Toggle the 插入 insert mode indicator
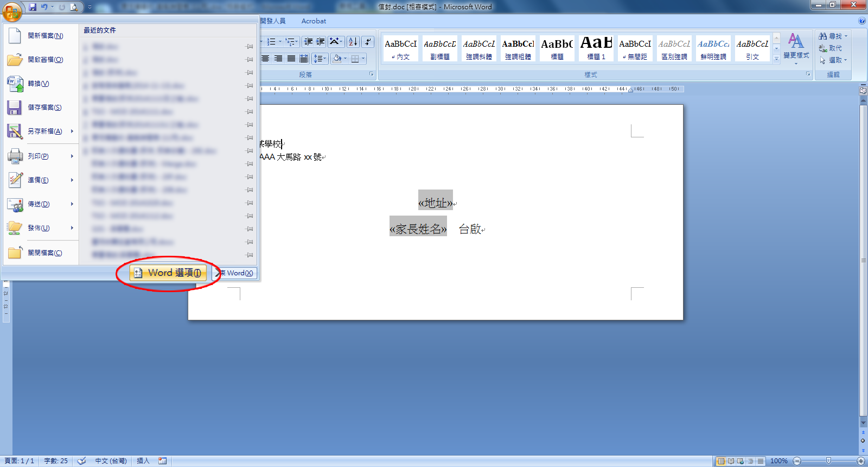This screenshot has width=868, height=467. click(x=143, y=460)
